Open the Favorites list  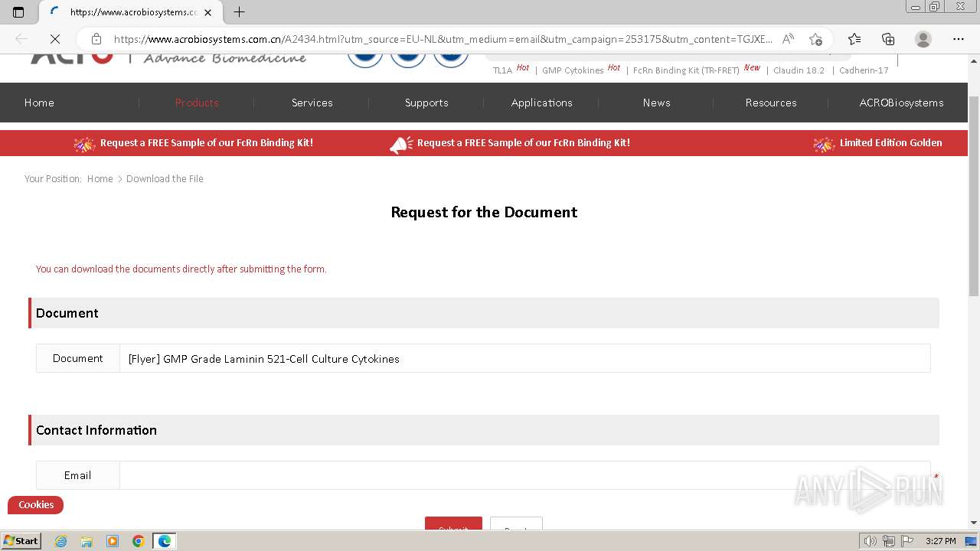point(854,39)
